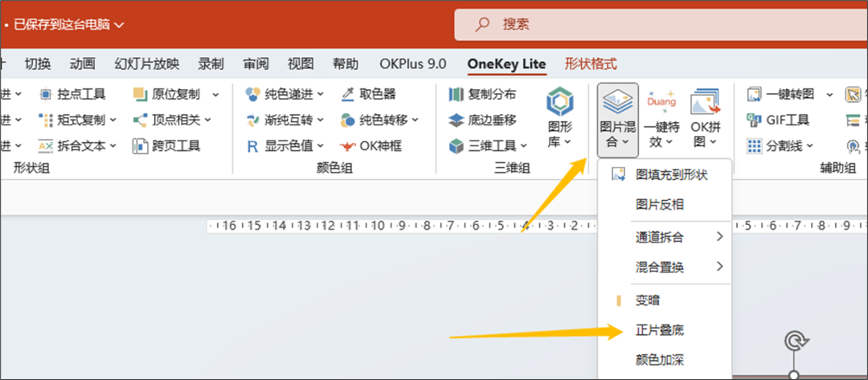Open the 视图 tab
Viewport: 868px width, 380px height.
(301, 64)
